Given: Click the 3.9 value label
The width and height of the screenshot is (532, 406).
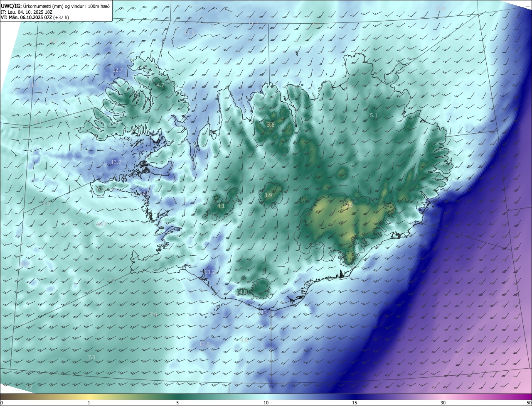Looking at the screenshot, I should point(268,195).
